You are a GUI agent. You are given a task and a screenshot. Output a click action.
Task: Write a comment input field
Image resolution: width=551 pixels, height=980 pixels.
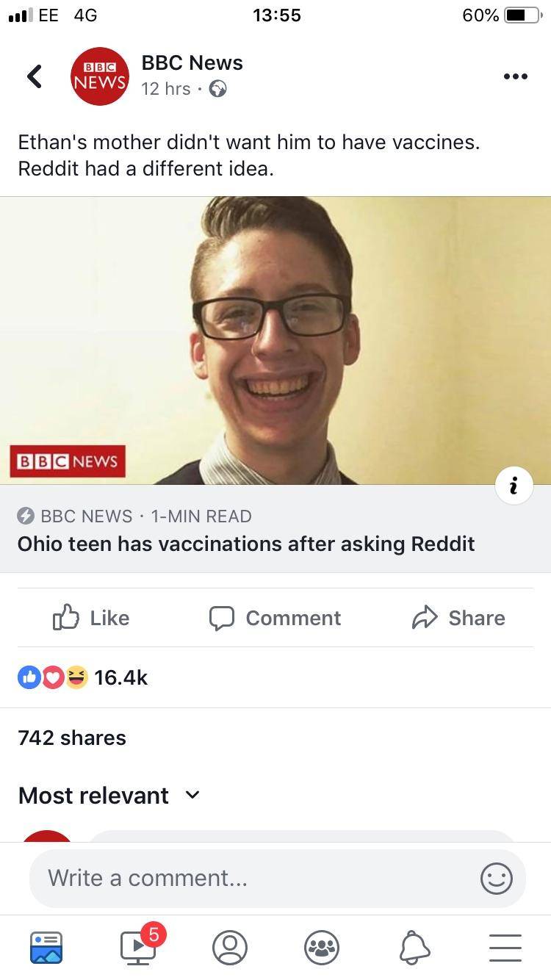tap(250, 879)
